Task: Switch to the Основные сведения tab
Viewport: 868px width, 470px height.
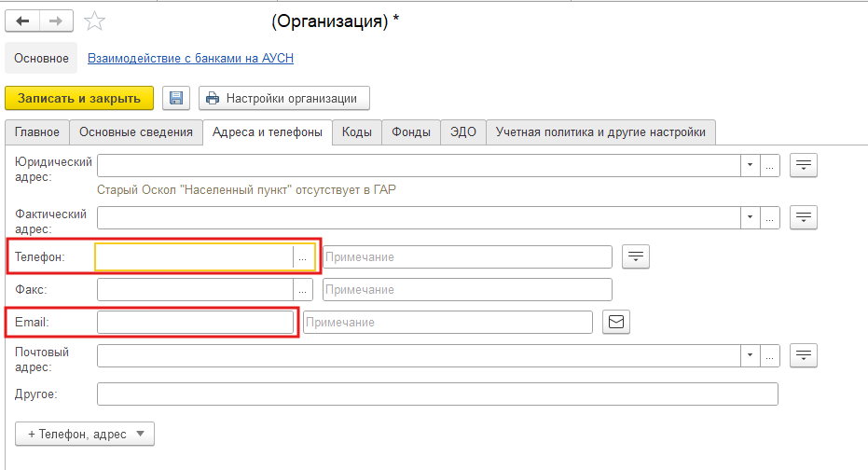Action: (x=135, y=132)
